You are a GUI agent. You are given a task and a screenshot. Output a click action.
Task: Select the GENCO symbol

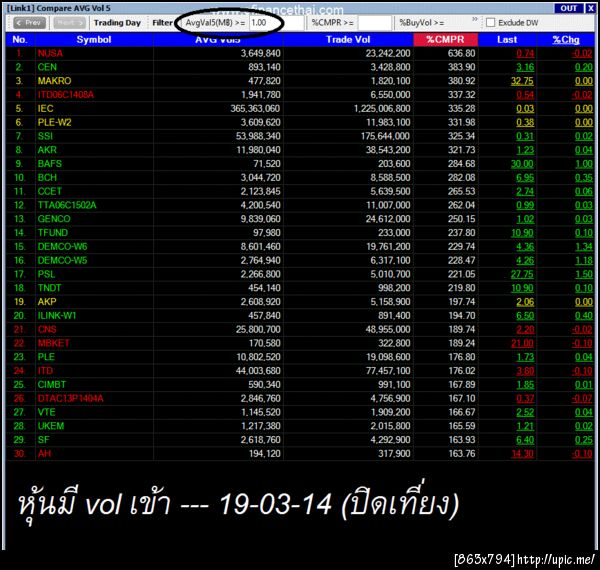(54, 219)
